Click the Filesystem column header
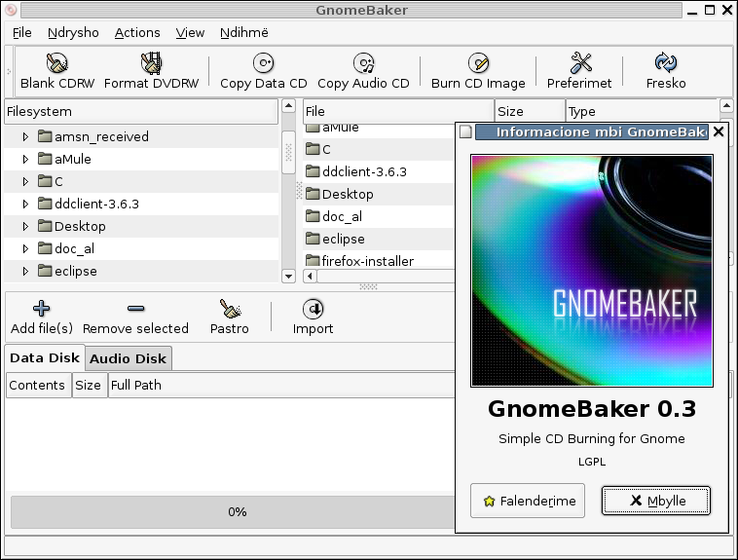 coord(141,112)
